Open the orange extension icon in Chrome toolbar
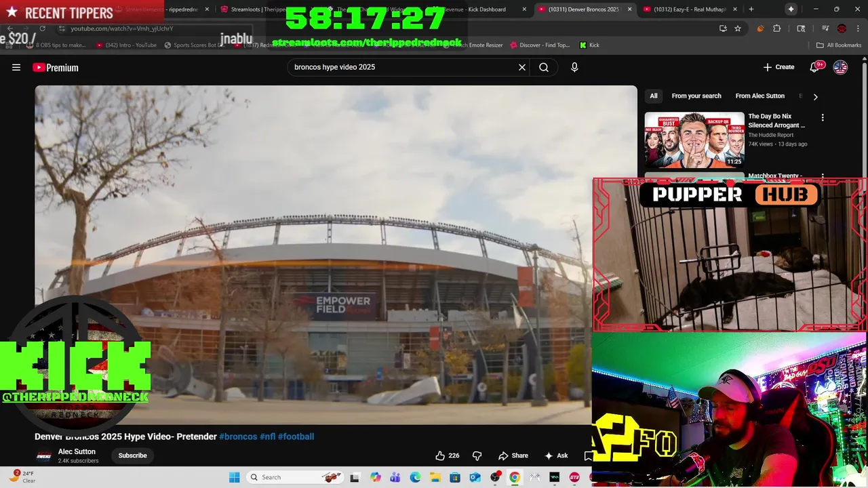Viewport: 868px width, 488px height. tap(760, 28)
